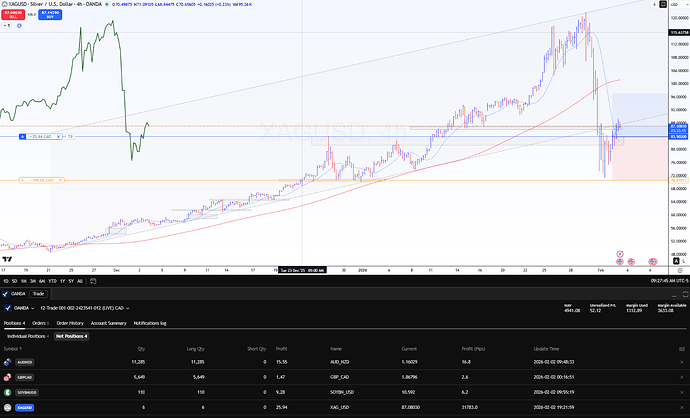Select the All time range
690x418 pixels.
[x=80, y=281]
